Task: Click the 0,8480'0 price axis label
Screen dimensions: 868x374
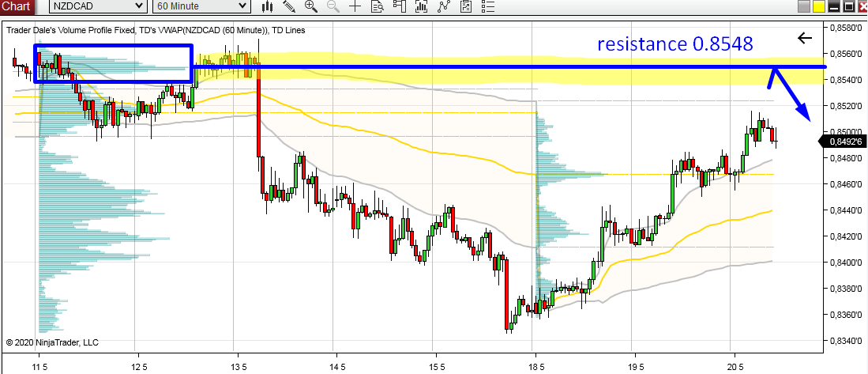Action: click(844, 158)
